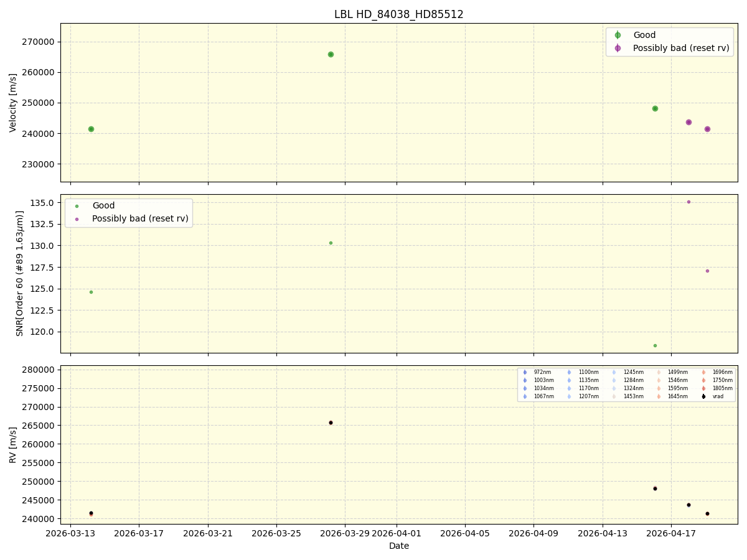The width and height of the screenshot is (747, 560).
Task: Select the black vrad legend entry
Action: click(713, 396)
